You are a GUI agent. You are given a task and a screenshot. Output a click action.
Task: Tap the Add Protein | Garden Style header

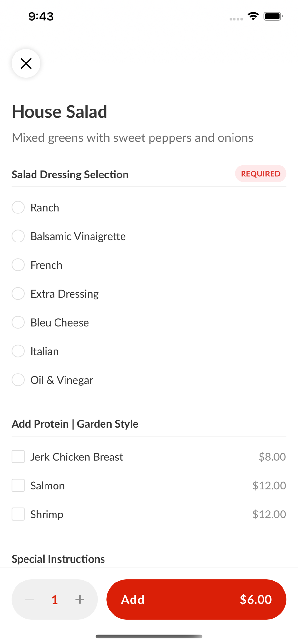(75, 424)
